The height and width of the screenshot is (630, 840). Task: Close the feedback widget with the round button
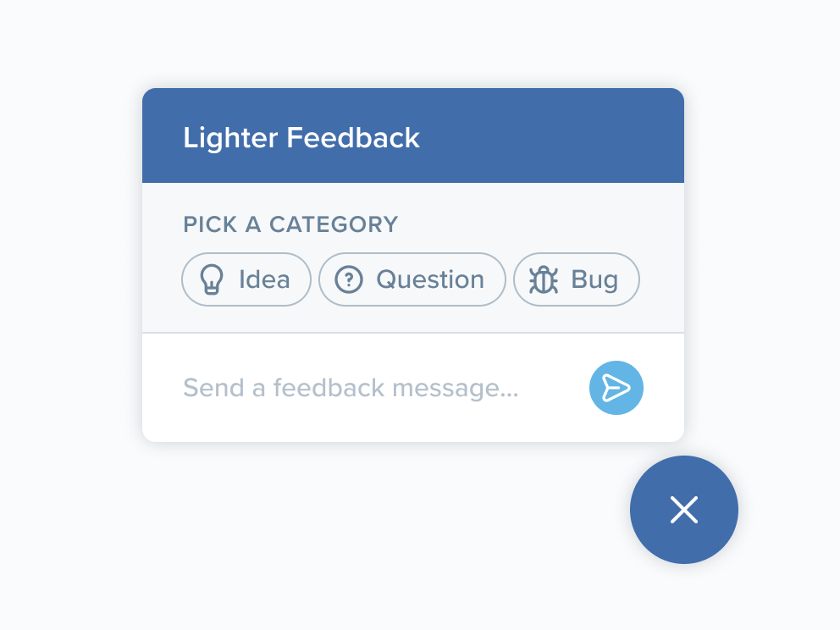pos(683,510)
